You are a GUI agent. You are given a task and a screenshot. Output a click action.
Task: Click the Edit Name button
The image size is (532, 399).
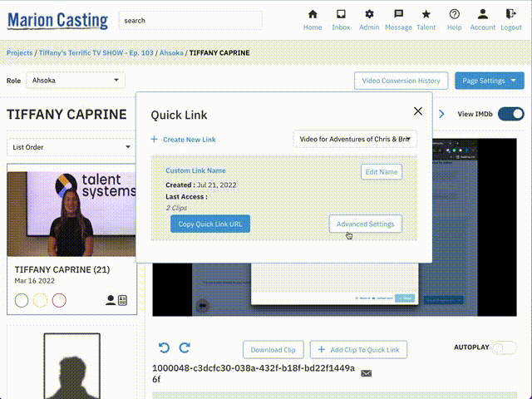[382, 172]
